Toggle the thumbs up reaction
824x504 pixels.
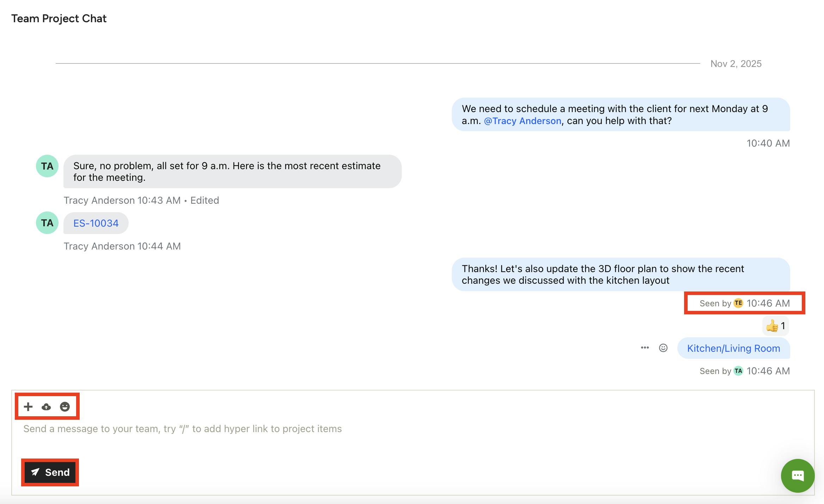(775, 326)
